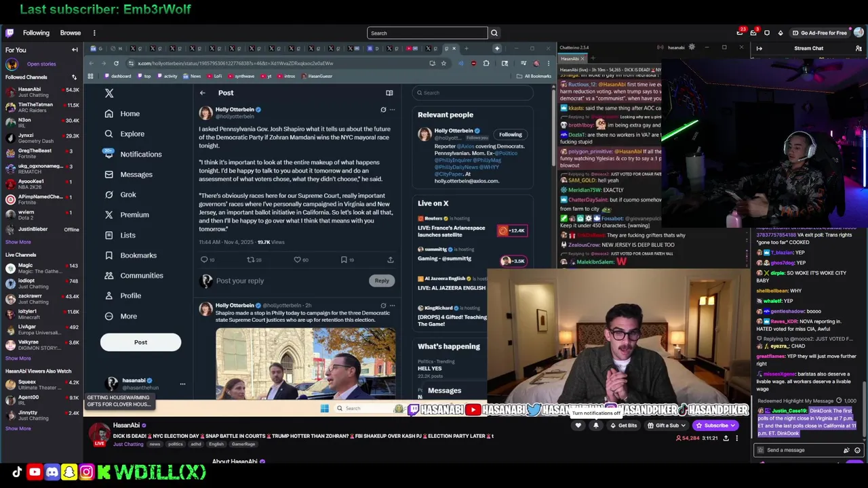
Task: Click the Following button for Holly Otterbein
Action: pos(511,134)
